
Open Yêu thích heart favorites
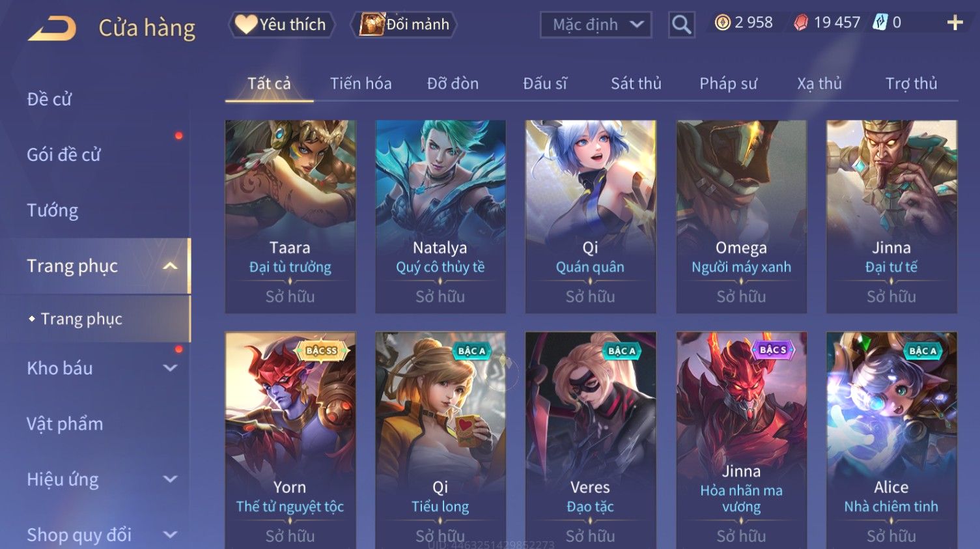pos(281,25)
